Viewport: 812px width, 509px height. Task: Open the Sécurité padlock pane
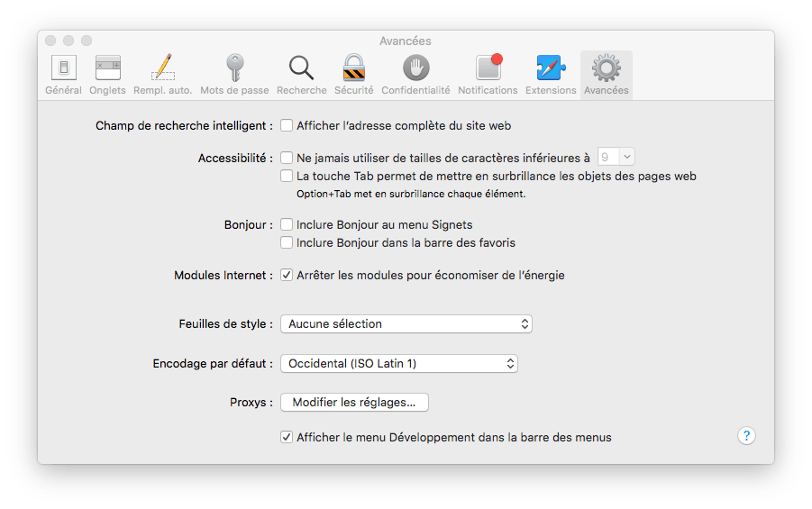click(x=353, y=75)
